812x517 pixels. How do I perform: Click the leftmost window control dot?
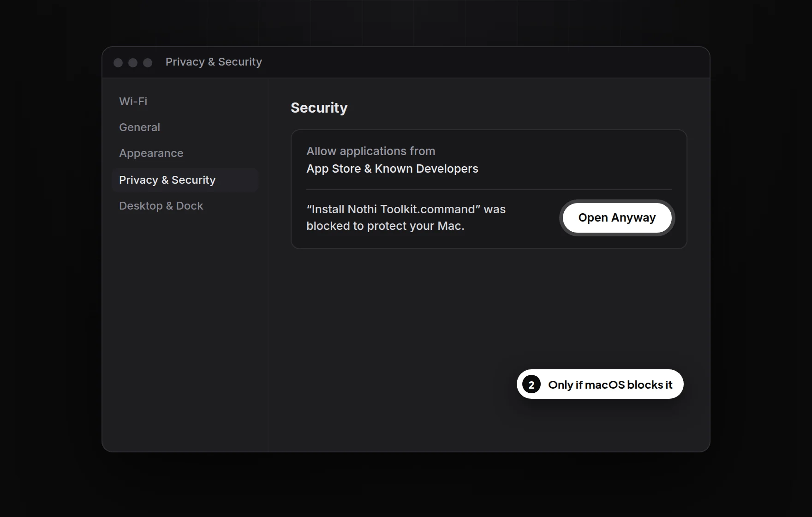tap(118, 63)
